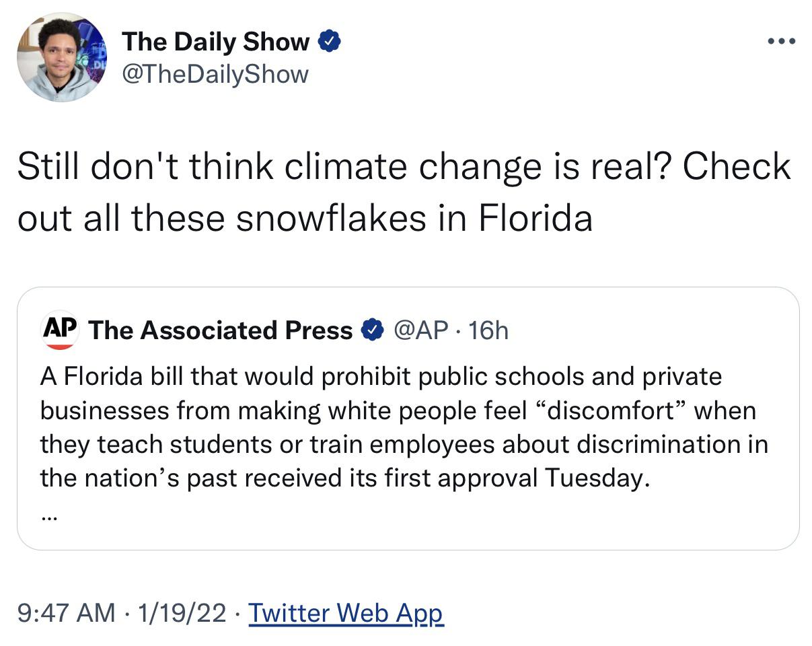This screenshot has height=646, width=812.
Task: Click the Twitter Web App source link
Action: click(346, 613)
